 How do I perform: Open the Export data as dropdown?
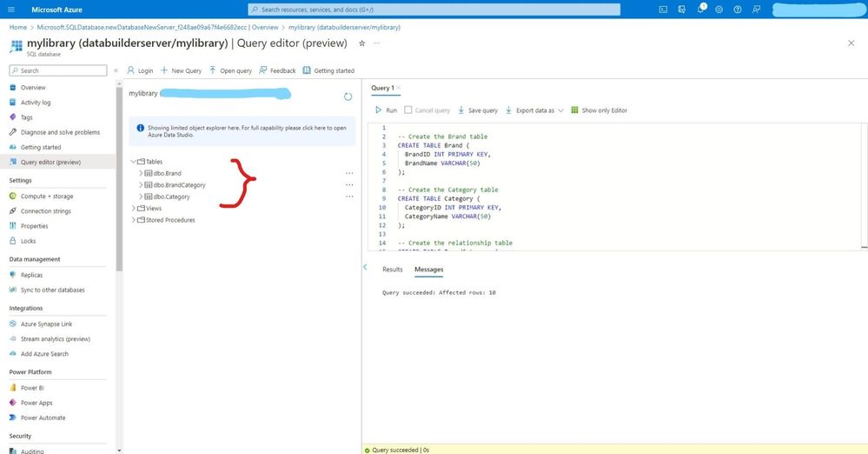click(534, 110)
